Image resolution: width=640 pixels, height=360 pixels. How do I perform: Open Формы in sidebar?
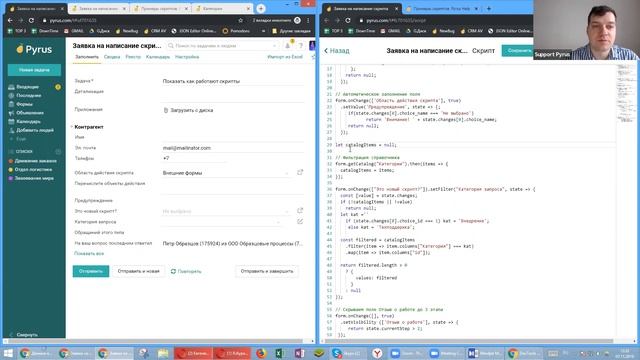click(x=24, y=104)
